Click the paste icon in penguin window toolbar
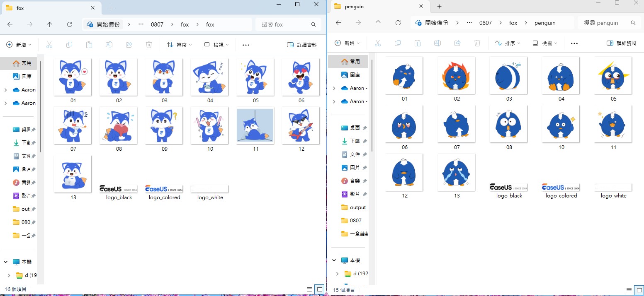644x296 pixels. (x=418, y=43)
